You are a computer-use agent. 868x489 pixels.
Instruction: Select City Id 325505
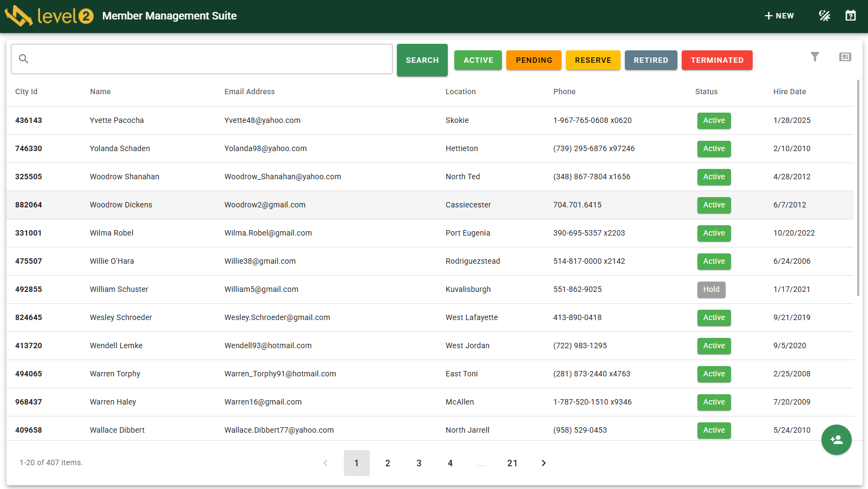coord(29,177)
